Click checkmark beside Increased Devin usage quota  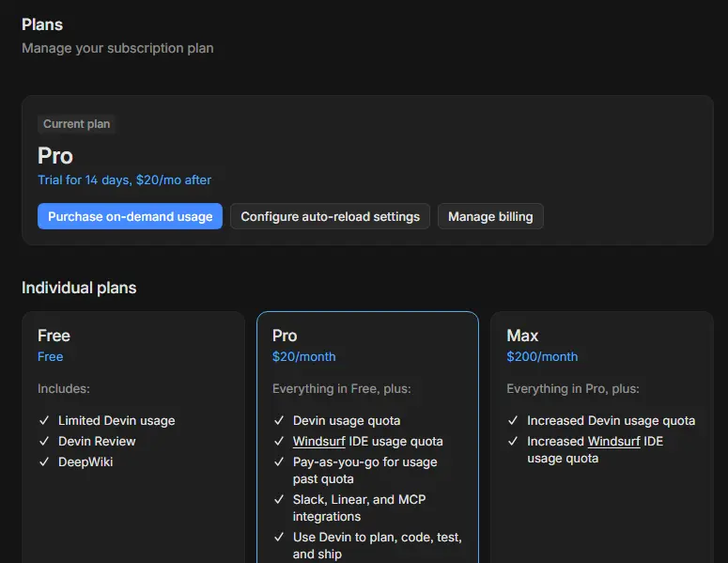click(513, 420)
